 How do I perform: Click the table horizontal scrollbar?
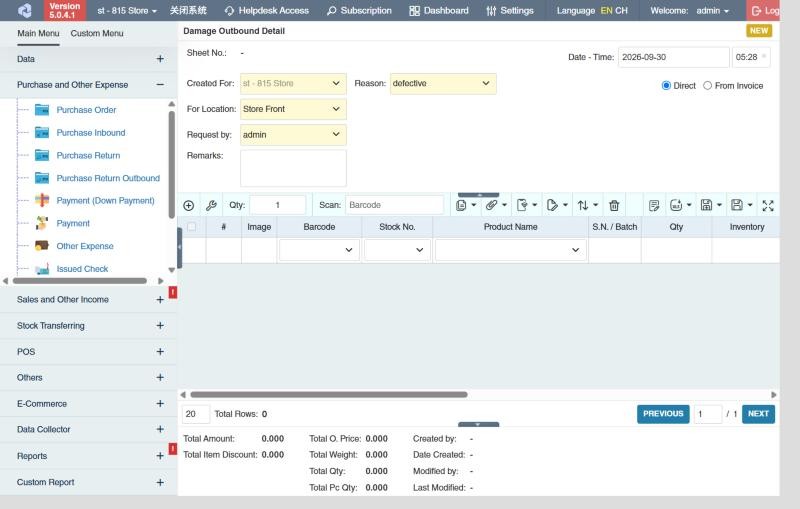tap(329, 395)
